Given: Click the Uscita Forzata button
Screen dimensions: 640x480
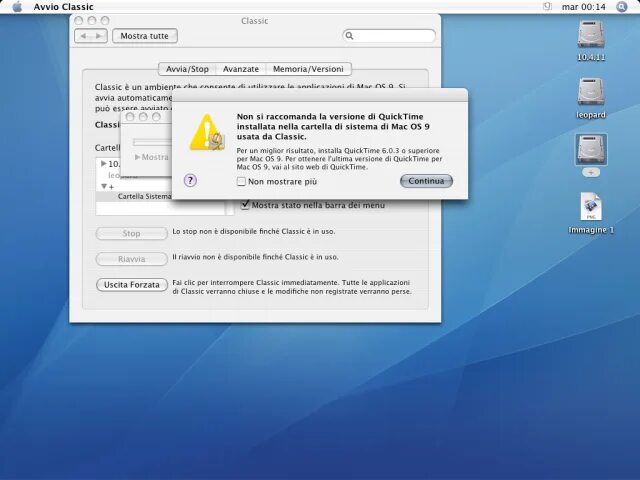Looking at the screenshot, I should click(131, 284).
